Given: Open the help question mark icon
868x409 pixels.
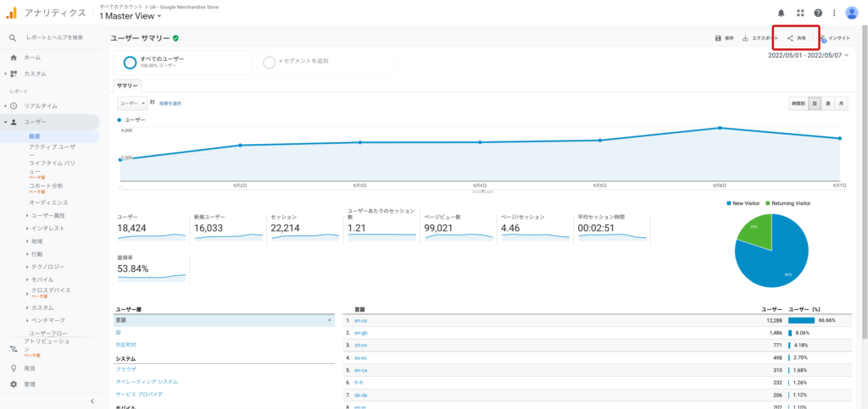Looking at the screenshot, I should tap(818, 13).
